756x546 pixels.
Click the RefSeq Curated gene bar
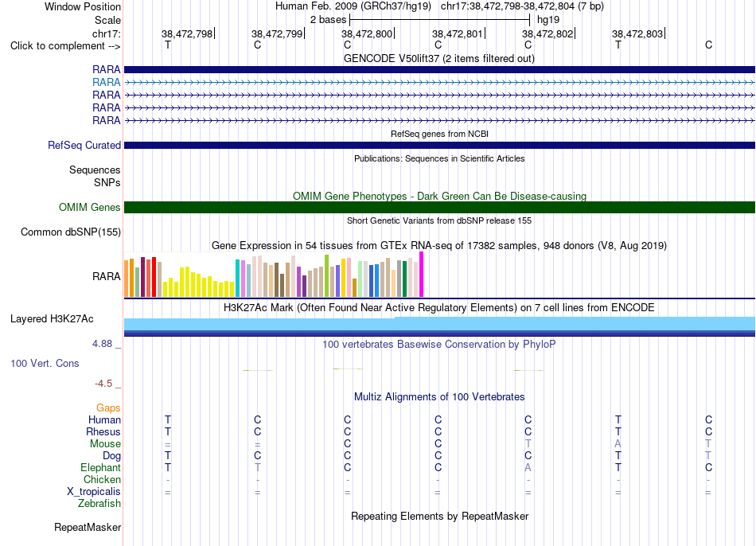click(x=439, y=145)
